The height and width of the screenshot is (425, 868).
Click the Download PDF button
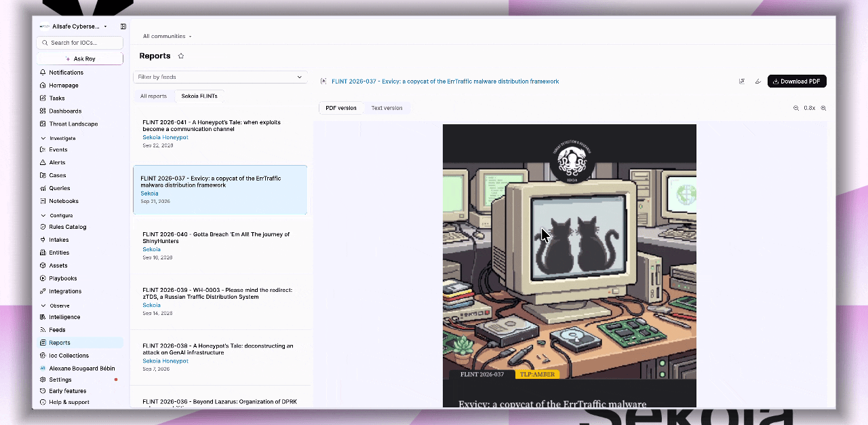(x=797, y=81)
